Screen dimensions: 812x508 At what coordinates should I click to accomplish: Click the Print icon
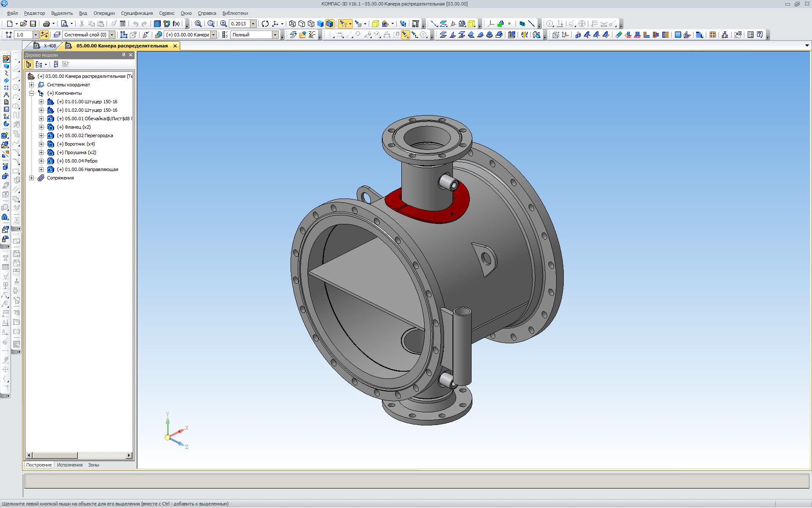click(46, 24)
